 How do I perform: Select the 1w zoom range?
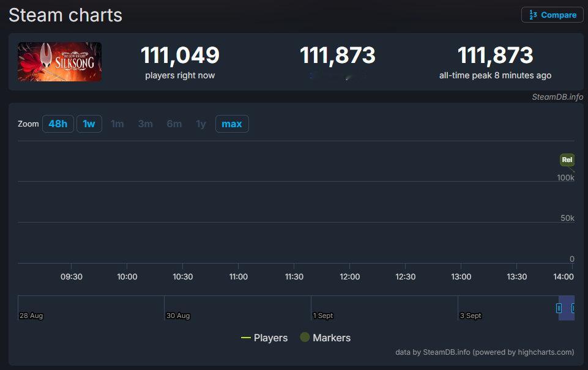pyautogui.click(x=89, y=124)
